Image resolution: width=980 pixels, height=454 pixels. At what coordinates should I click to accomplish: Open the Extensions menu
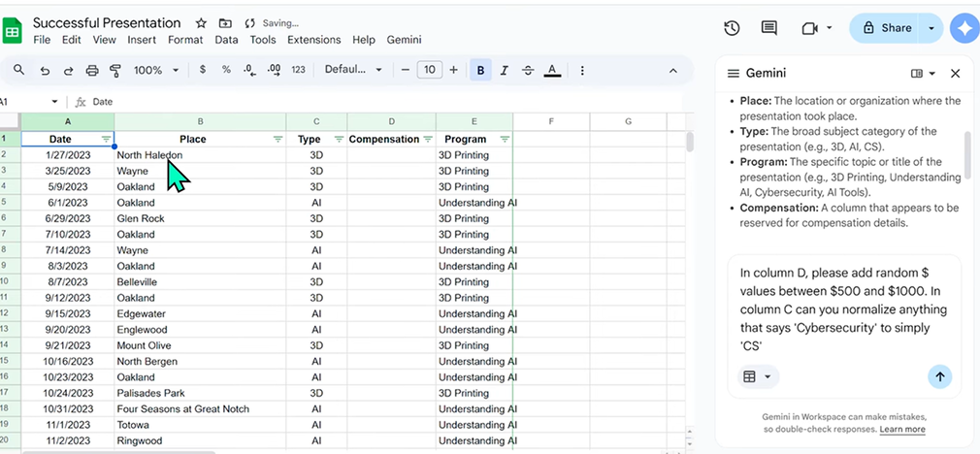[313, 40]
